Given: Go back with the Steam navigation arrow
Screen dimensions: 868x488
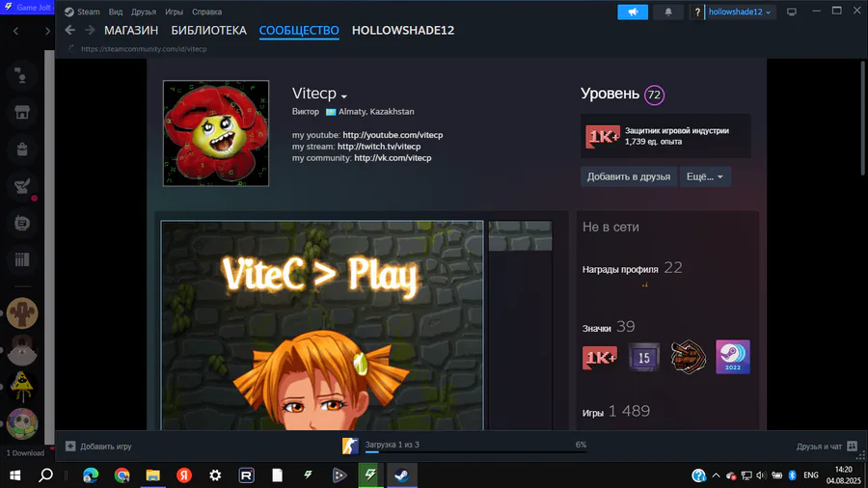Looking at the screenshot, I should pyautogui.click(x=69, y=30).
